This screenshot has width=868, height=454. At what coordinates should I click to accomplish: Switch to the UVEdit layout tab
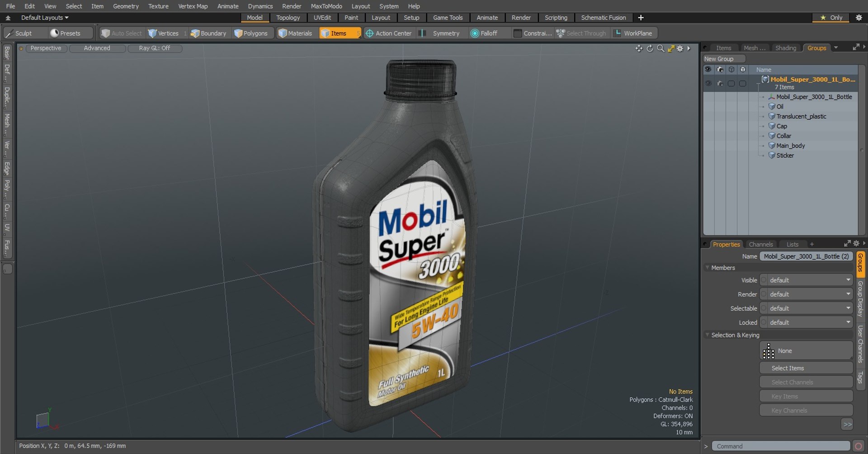tap(322, 18)
